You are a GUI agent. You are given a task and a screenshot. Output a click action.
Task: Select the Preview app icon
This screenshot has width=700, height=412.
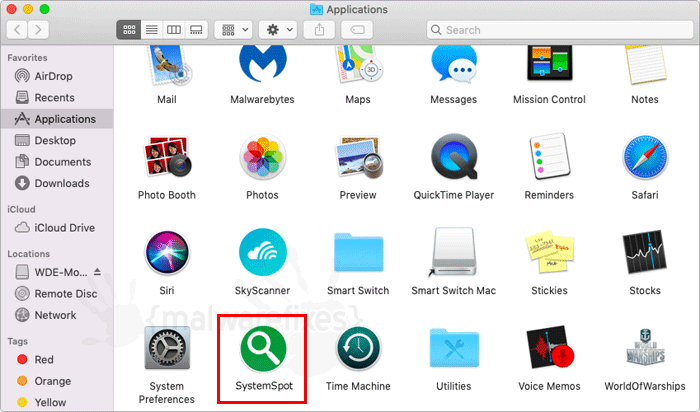coord(358,156)
